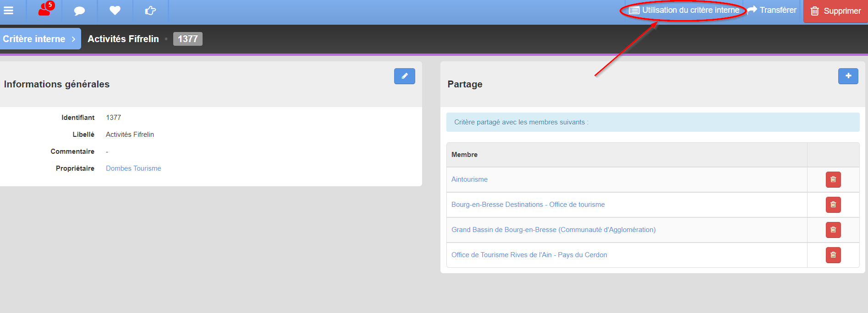The height and width of the screenshot is (313, 868).
Task: Click the Transférer action
Action: (772, 10)
